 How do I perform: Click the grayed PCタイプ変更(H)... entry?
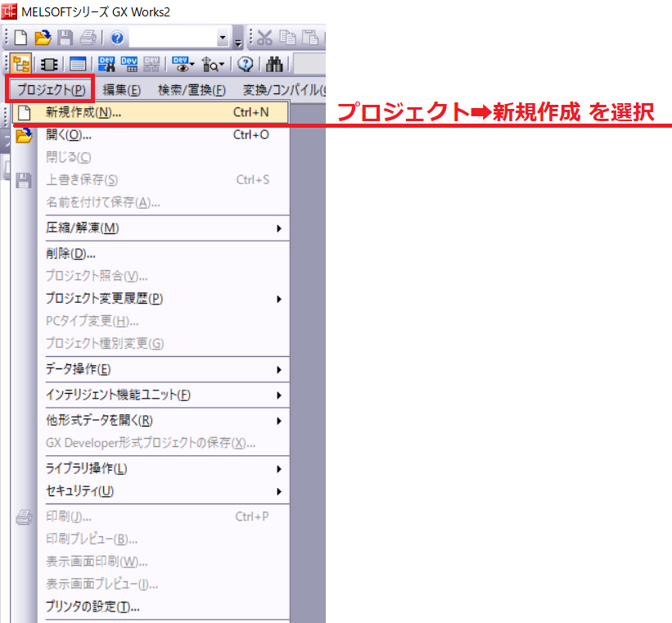pos(151,321)
